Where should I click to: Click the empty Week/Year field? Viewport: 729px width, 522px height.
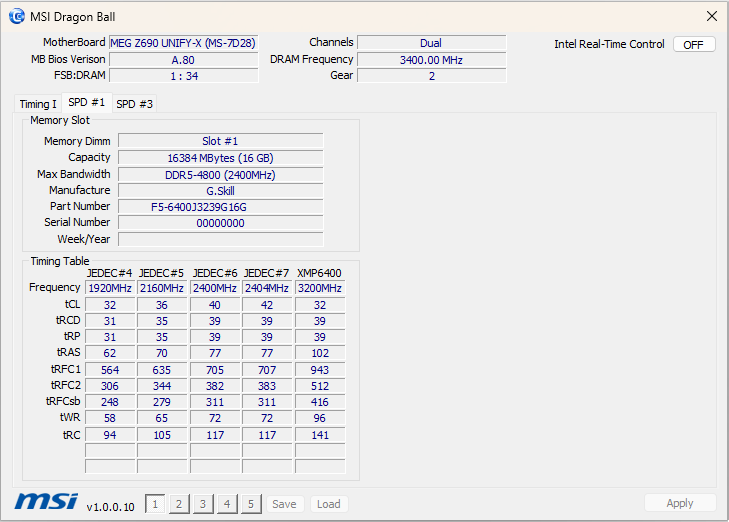[x=220, y=239]
